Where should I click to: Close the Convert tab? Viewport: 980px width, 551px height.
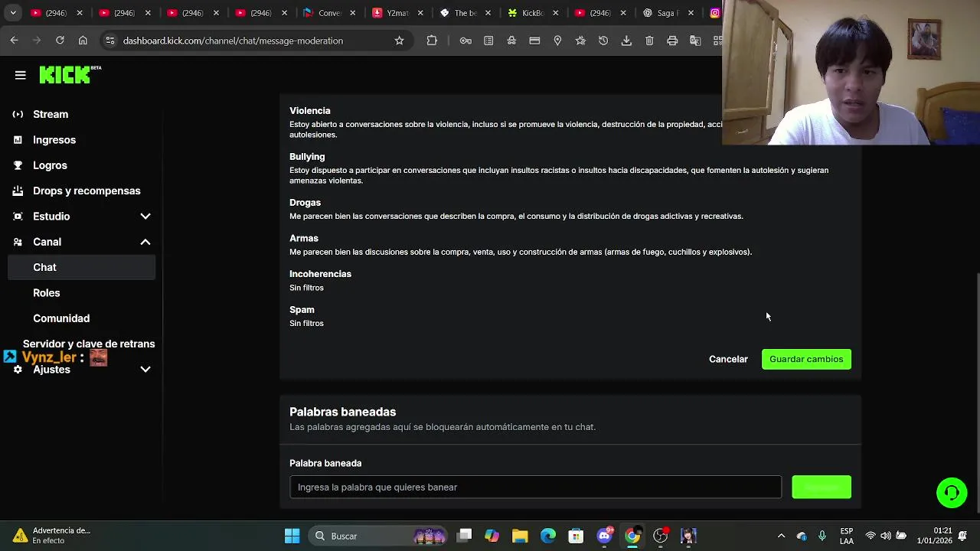coord(352,13)
